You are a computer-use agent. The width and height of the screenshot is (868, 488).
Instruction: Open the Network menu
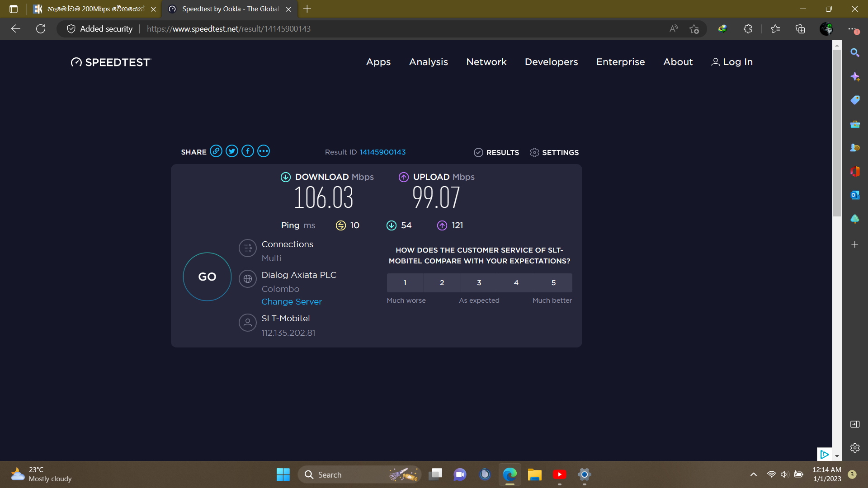click(x=486, y=62)
